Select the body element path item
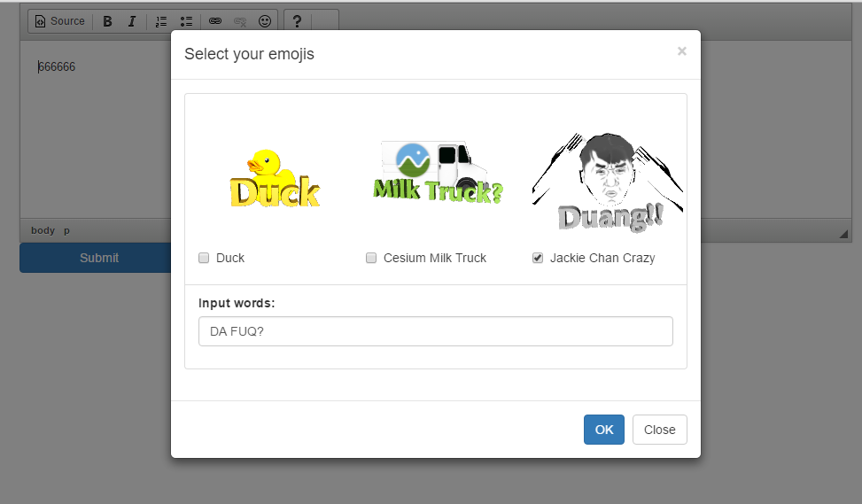The image size is (862, 504). pos(43,230)
